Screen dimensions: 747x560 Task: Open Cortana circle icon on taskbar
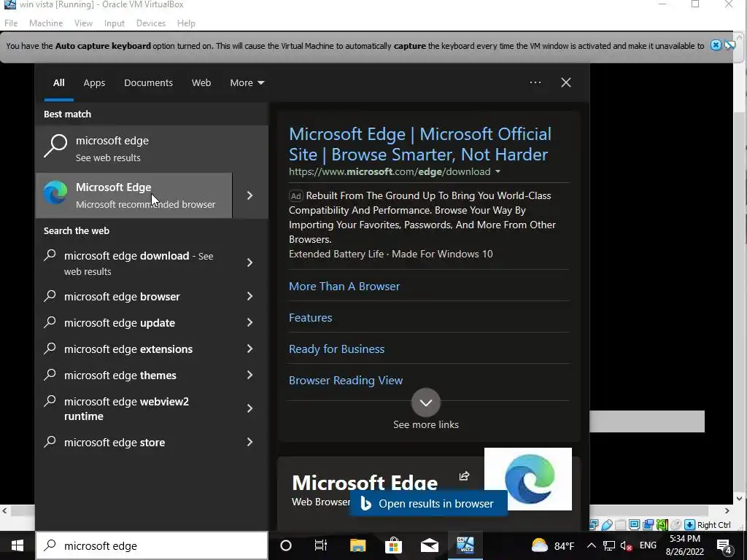286,545
